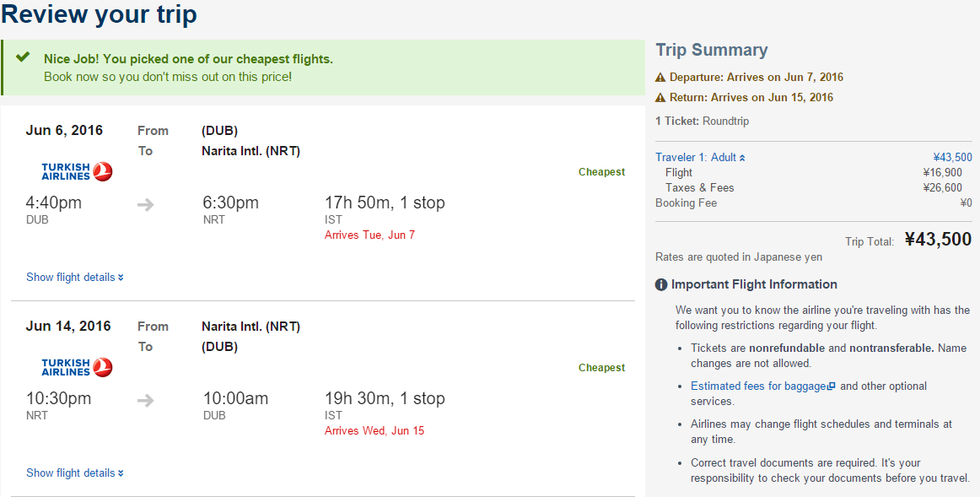Expand Show flight details for Jun 14 flight

click(x=75, y=473)
